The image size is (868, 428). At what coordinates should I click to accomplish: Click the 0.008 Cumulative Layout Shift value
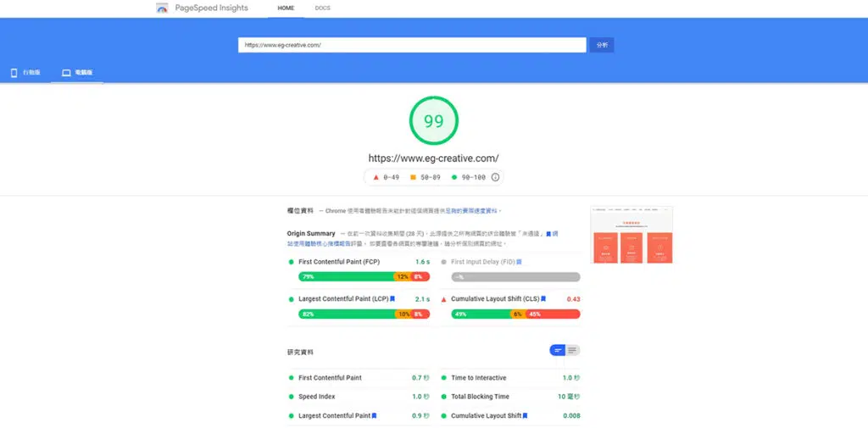pyautogui.click(x=572, y=416)
